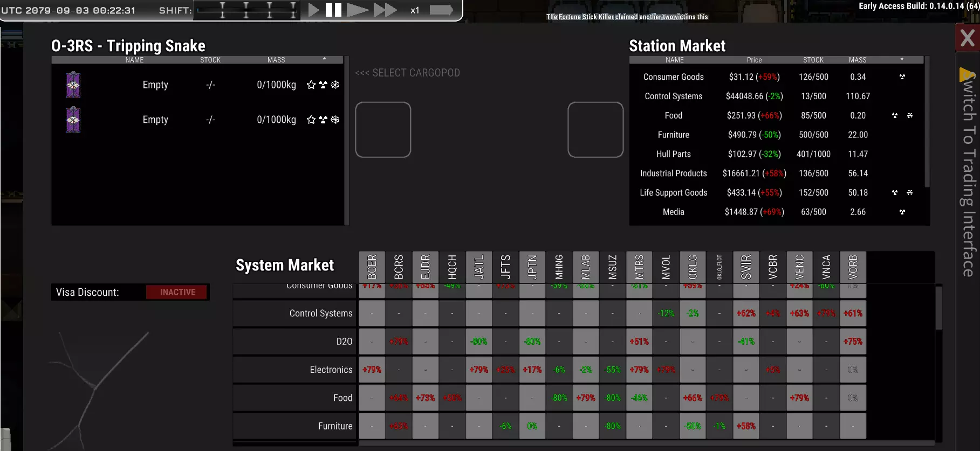The width and height of the screenshot is (980, 451).
Task: Click the radiation icon in the Food row
Action: tap(895, 115)
